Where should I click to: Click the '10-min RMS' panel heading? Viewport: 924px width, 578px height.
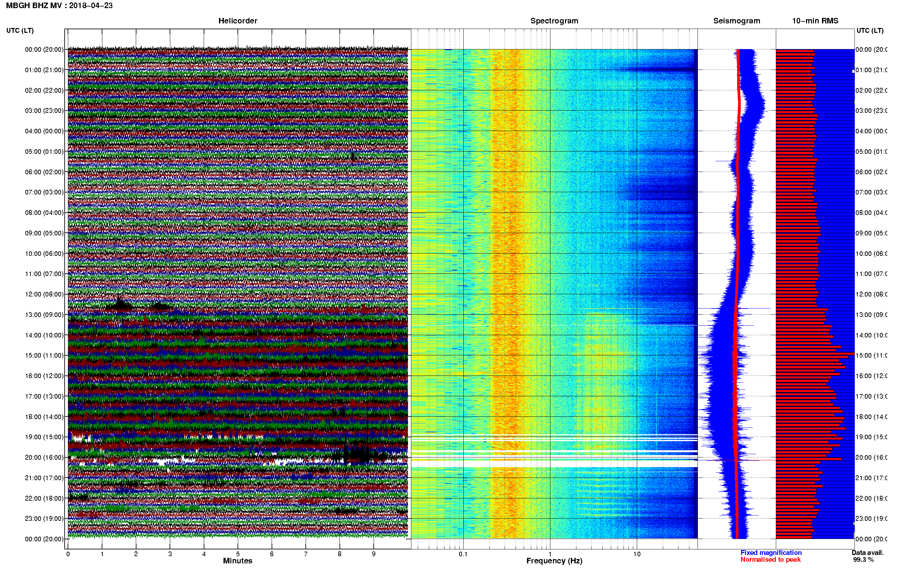pyautogui.click(x=815, y=21)
